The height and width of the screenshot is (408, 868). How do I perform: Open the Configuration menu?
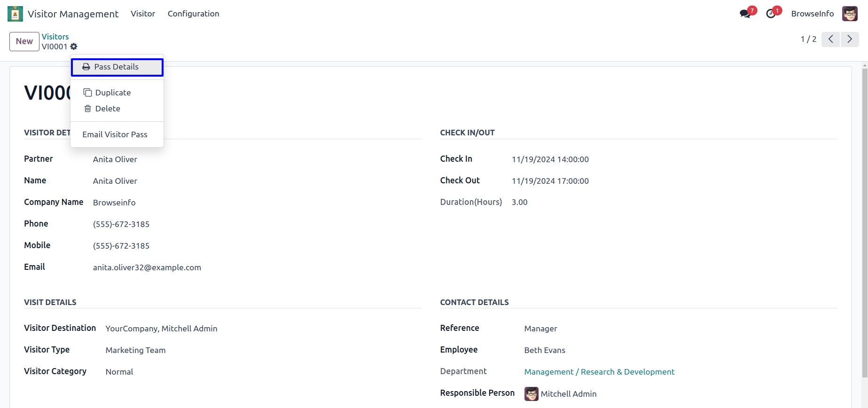(193, 14)
